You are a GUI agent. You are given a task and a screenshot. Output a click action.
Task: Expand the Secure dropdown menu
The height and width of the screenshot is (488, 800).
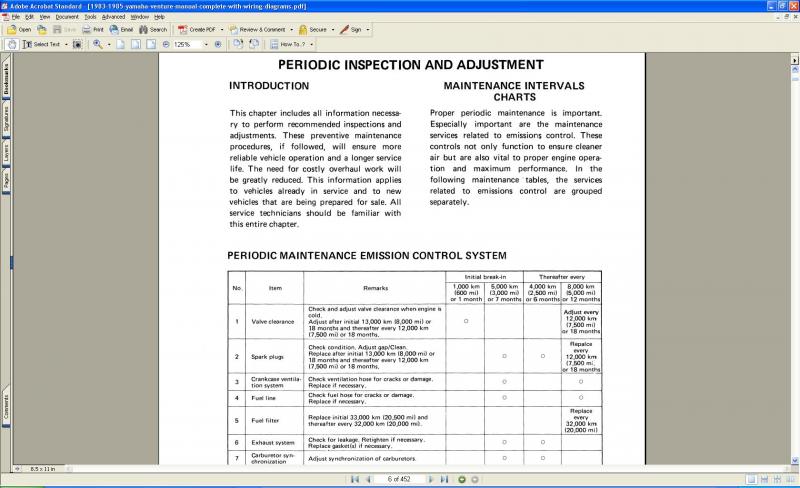coord(330,30)
